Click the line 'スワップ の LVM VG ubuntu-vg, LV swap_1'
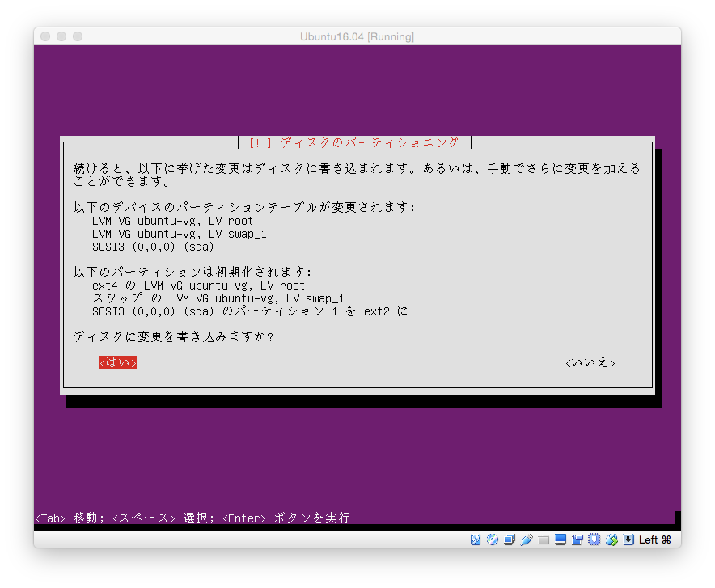 pos(218,298)
